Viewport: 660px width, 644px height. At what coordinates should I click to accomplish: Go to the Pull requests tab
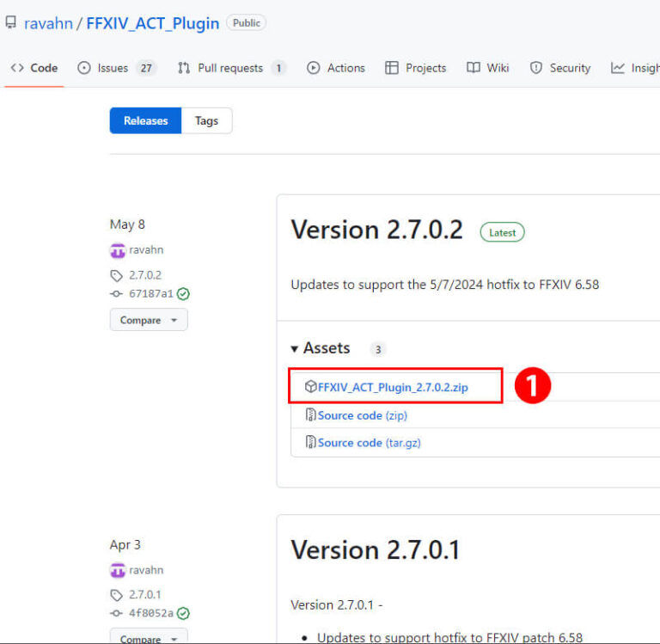pos(230,68)
